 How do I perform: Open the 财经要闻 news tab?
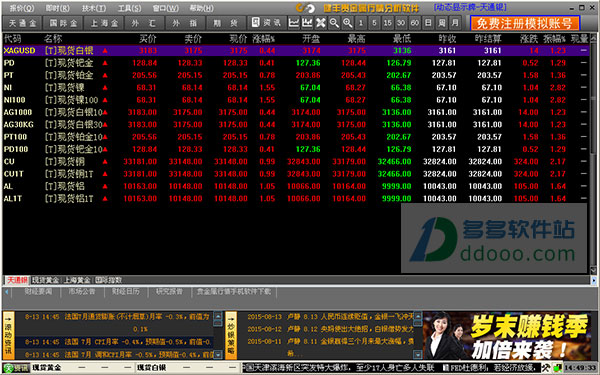coord(38,292)
